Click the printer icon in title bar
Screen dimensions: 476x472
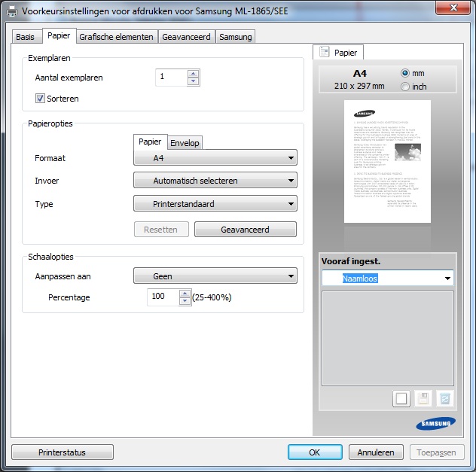click(x=11, y=11)
